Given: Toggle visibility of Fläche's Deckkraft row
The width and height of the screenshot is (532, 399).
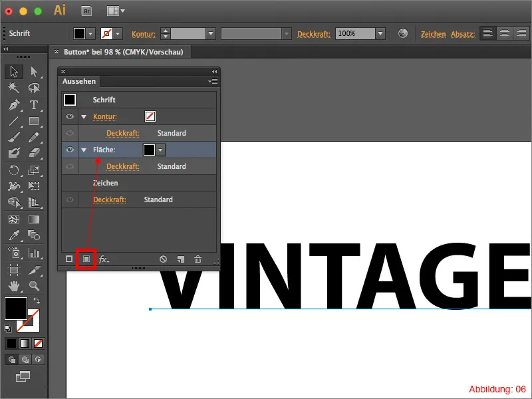Looking at the screenshot, I should point(70,166).
